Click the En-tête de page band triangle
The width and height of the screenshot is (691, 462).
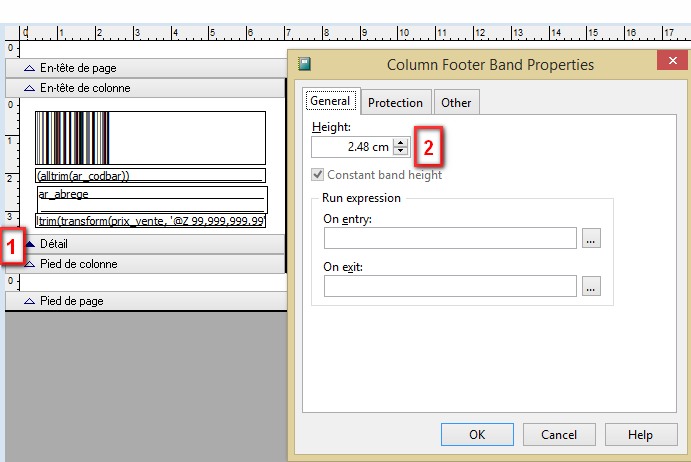29,68
